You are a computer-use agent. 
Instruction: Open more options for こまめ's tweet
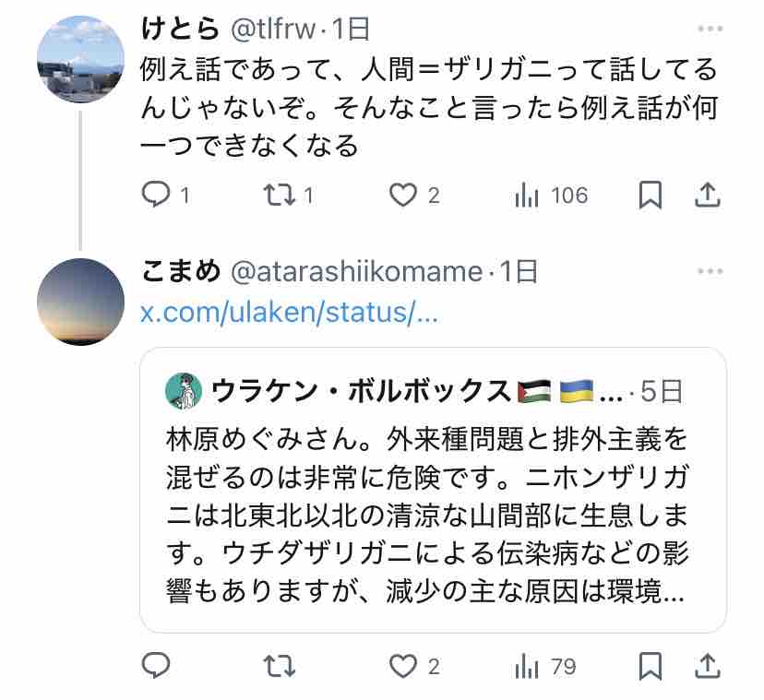(x=710, y=271)
